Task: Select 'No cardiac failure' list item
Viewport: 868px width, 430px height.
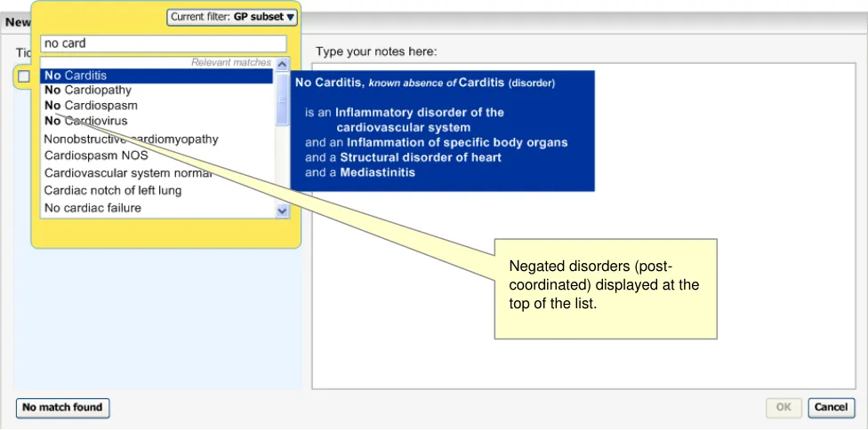Action: coord(92,208)
